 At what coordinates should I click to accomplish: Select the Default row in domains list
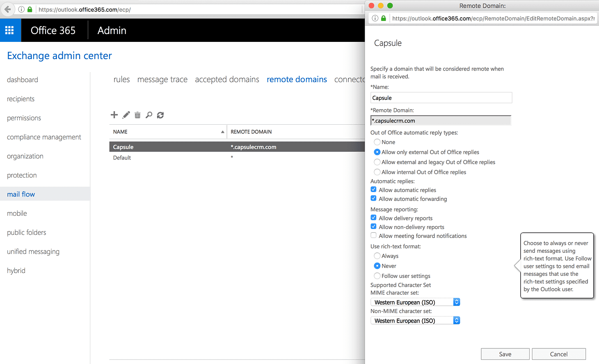pyautogui.click(x=237, y=158)
